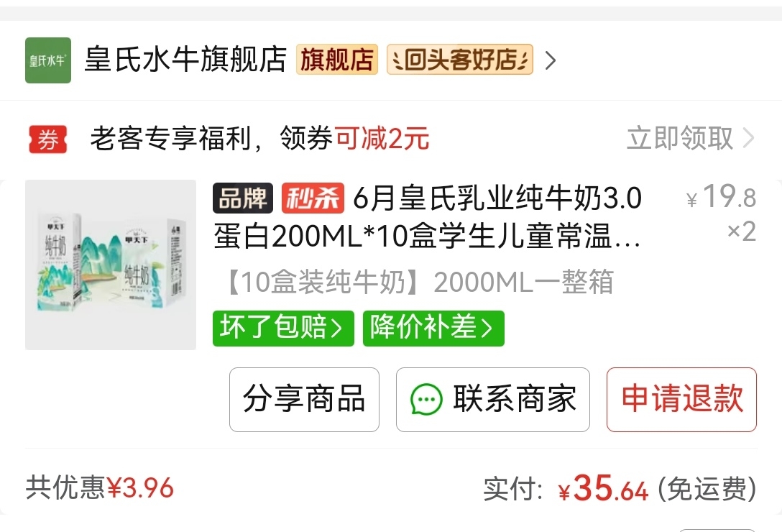Click the 申请退款 refund button
Viewport: 782px width, 532px height.
[682, 400]
